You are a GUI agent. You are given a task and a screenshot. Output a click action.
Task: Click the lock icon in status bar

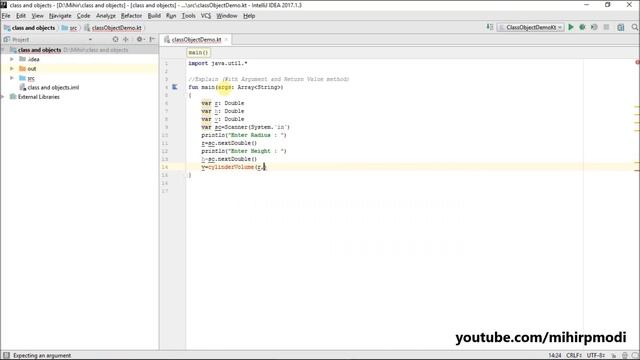(614, 356)
